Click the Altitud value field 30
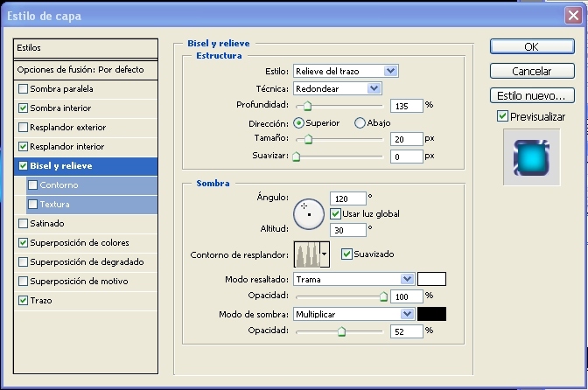 click(x=348, y=230)
